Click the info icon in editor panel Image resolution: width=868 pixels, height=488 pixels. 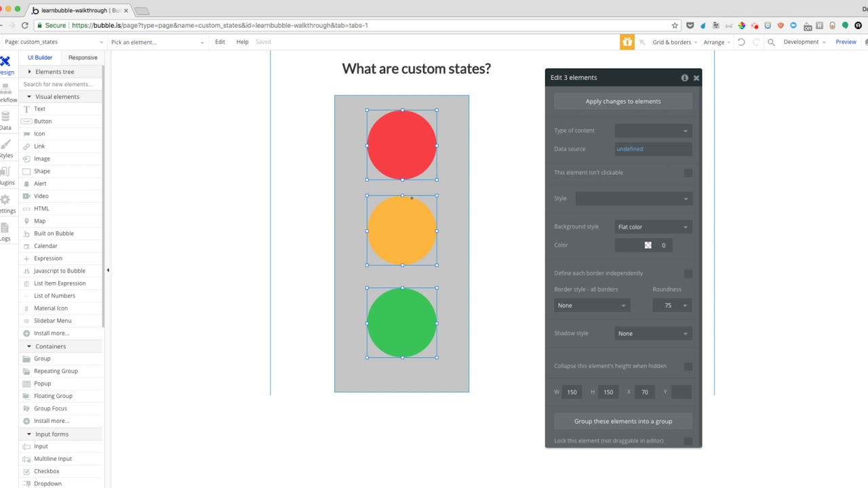[x=684, y=78]
